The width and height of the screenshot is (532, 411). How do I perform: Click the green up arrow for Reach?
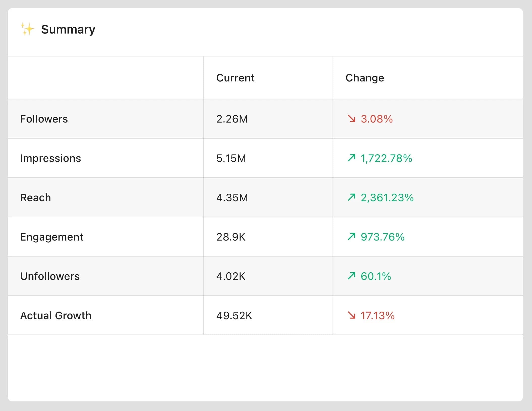[351, 197]
